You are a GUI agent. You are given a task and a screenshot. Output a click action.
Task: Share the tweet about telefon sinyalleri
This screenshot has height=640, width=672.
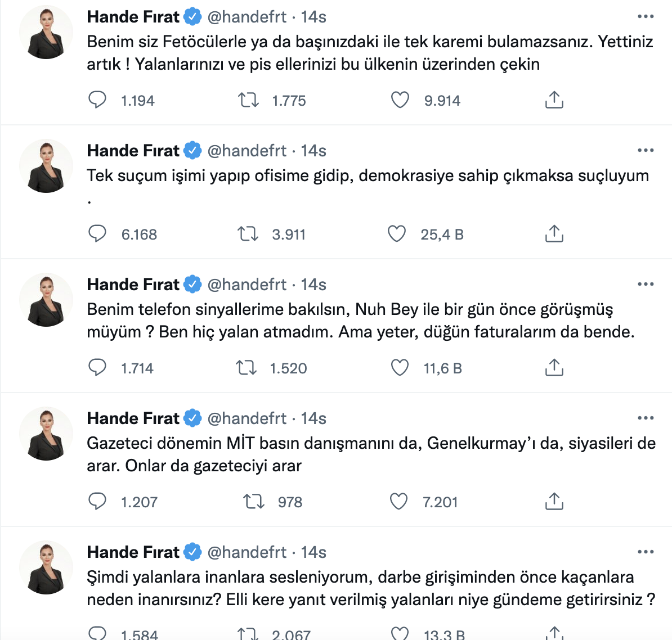554,368
